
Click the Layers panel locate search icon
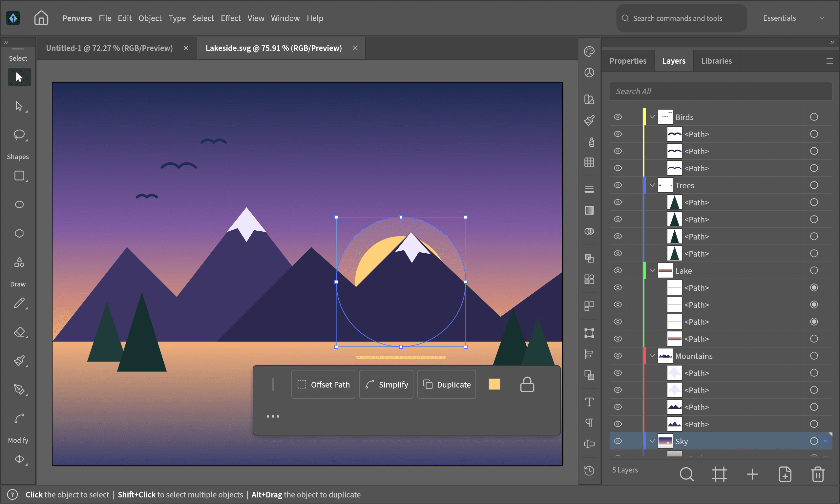tap(686, 474)
